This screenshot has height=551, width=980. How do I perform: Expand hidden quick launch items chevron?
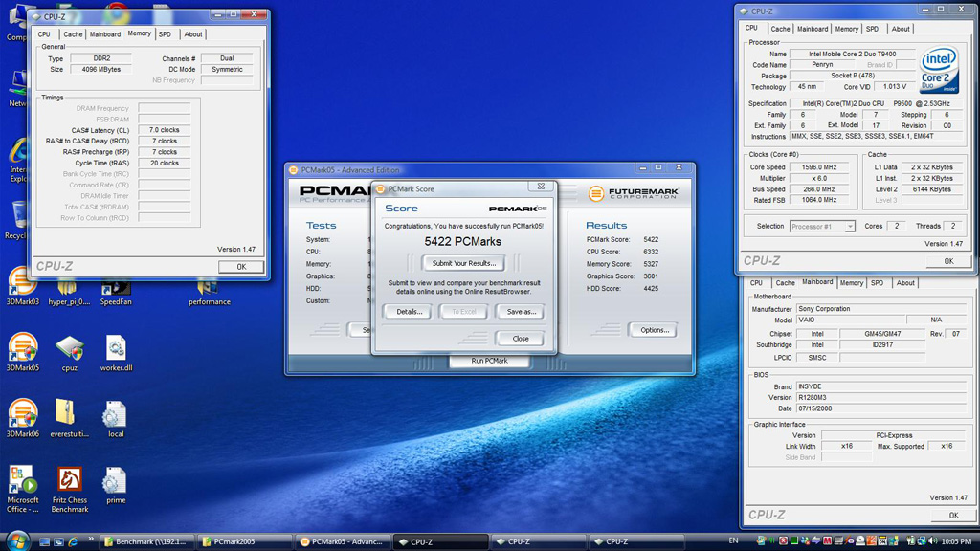click(91, 540)
